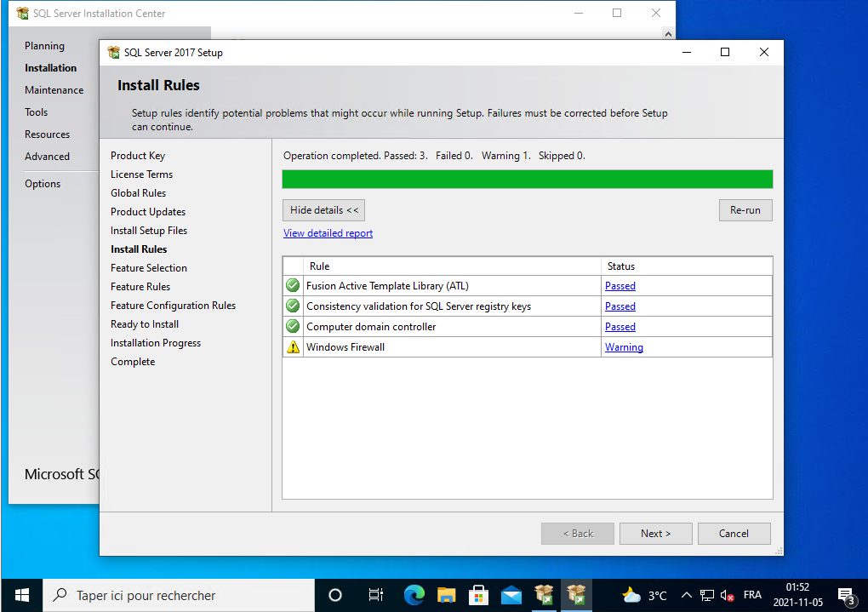Open the notification center icon
This screenshot has width=868, height=612.
coord(846,594)
